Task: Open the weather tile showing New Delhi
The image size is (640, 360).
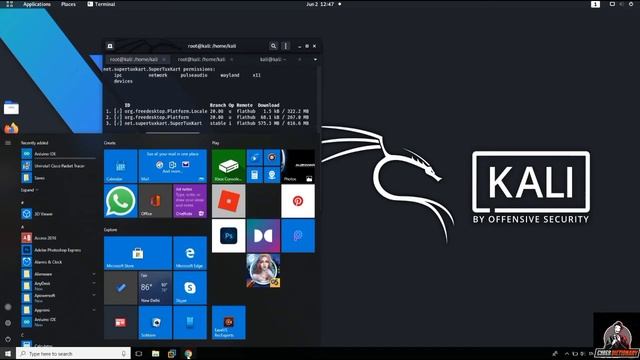Action: point(155,288)
